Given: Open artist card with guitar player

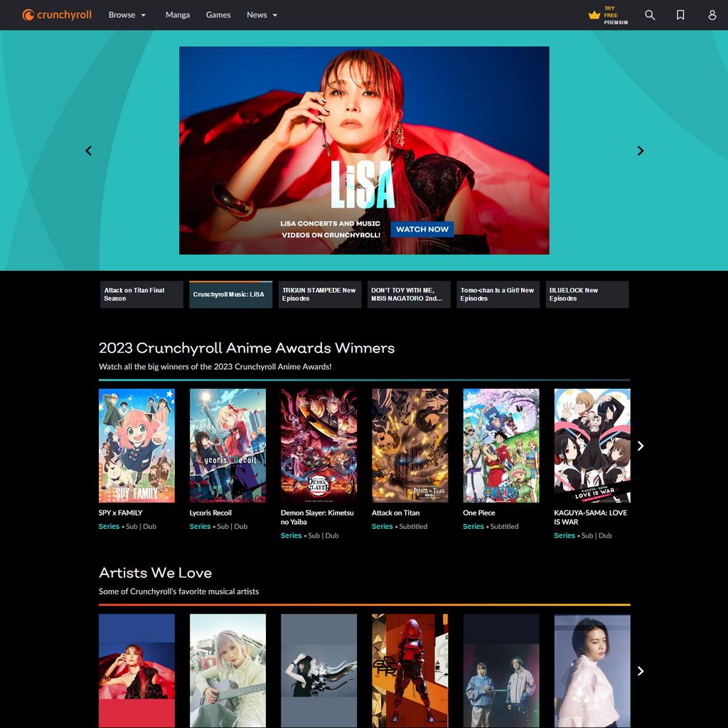Looking at the screenshot, I should click(227, 670).
